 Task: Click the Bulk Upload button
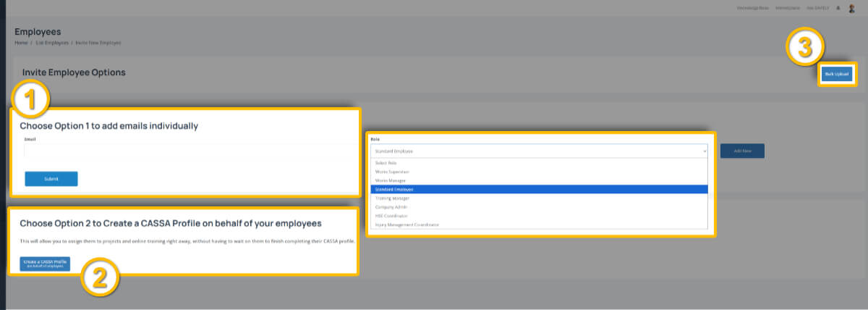pos(836,73)
